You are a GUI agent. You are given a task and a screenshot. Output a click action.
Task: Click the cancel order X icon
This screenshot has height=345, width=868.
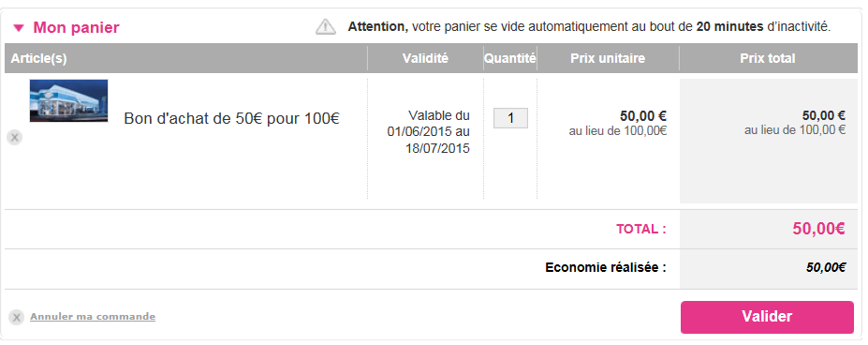pos(17,317)
